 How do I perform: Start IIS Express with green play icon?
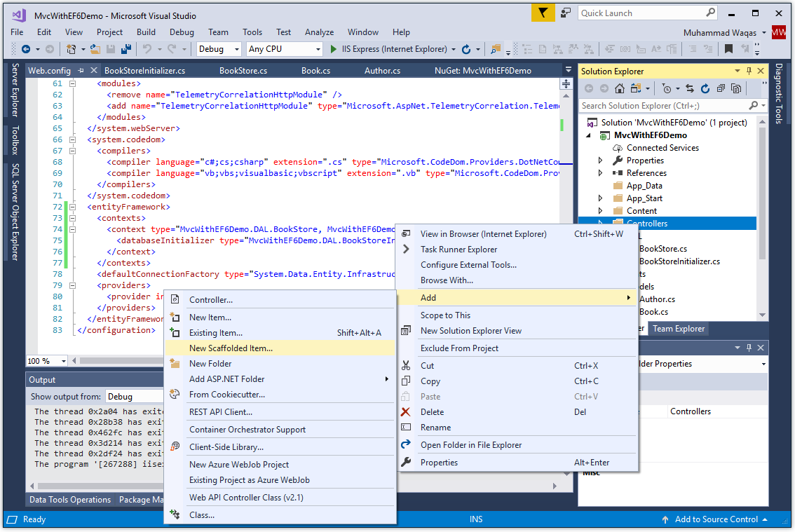[x=333, y=49]
